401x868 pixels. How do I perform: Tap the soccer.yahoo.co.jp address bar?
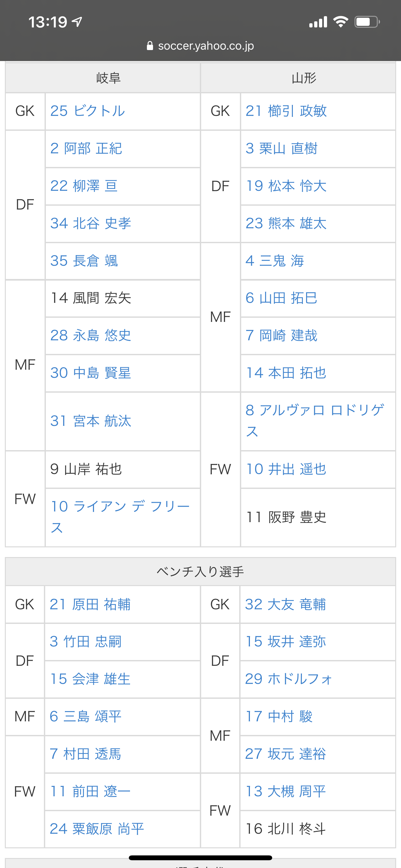[x=206, y=46]
